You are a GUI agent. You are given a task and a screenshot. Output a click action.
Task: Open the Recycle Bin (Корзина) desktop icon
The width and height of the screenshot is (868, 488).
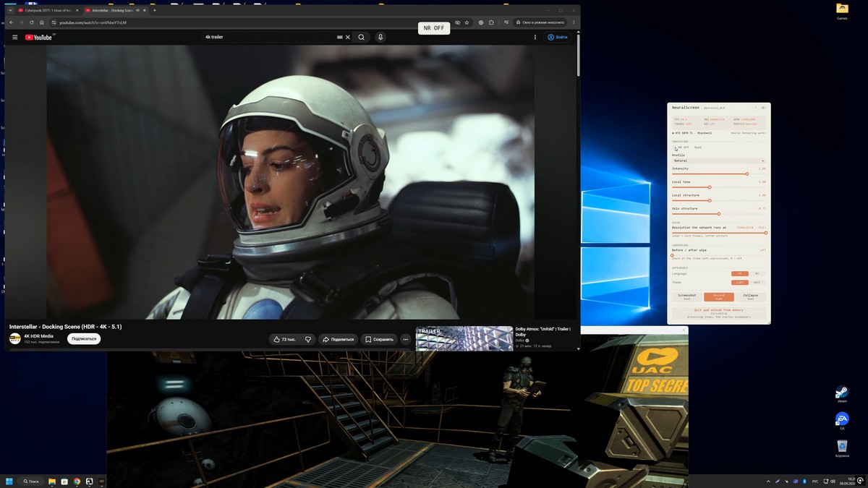click(x=841, y=448)
